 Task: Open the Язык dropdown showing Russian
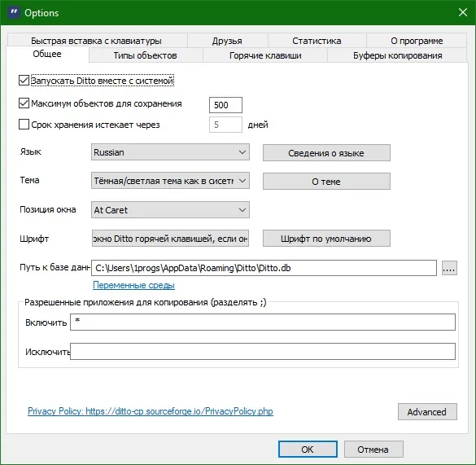[x=170, y=152]
